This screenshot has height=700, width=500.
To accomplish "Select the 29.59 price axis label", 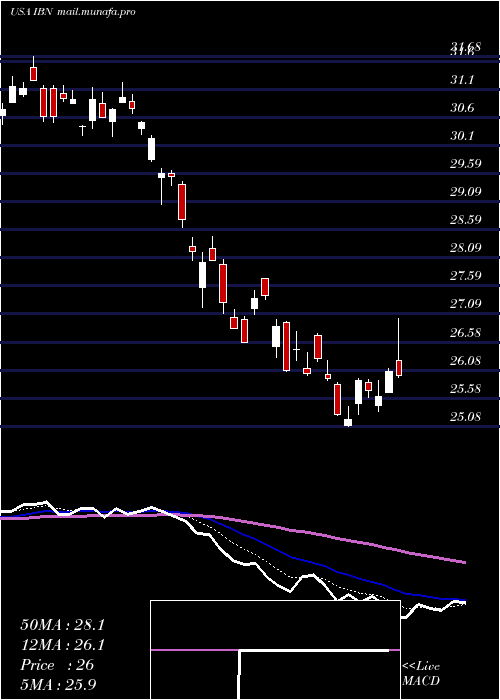I will coord(466,164).
